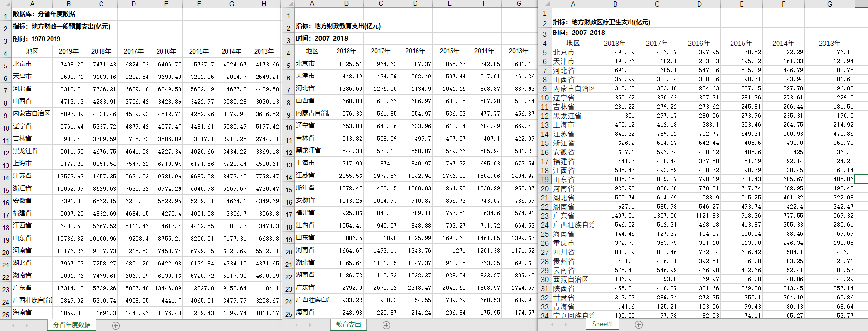Click 重庆市 in the Sheet1 window
Screen dimensions: 868x331
(573, 243)
